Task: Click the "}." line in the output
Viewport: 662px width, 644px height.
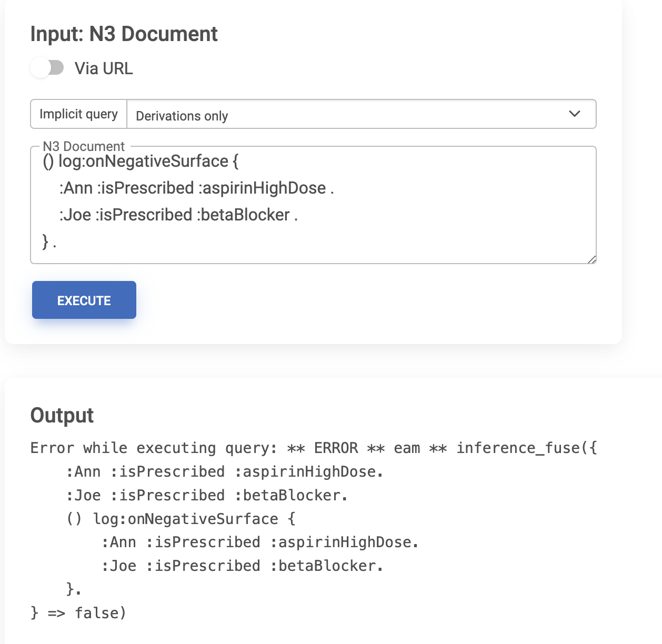Action: click(x=74, y=589)
